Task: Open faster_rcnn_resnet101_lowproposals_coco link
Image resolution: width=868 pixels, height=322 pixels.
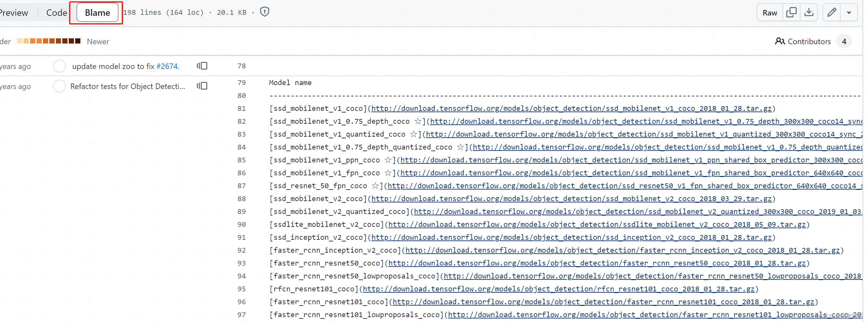Action: 655,315
